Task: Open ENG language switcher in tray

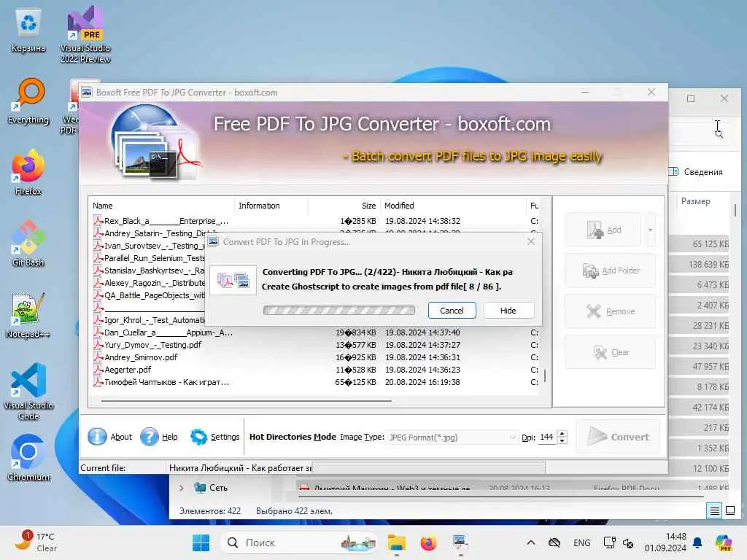Action: [581, 542]
